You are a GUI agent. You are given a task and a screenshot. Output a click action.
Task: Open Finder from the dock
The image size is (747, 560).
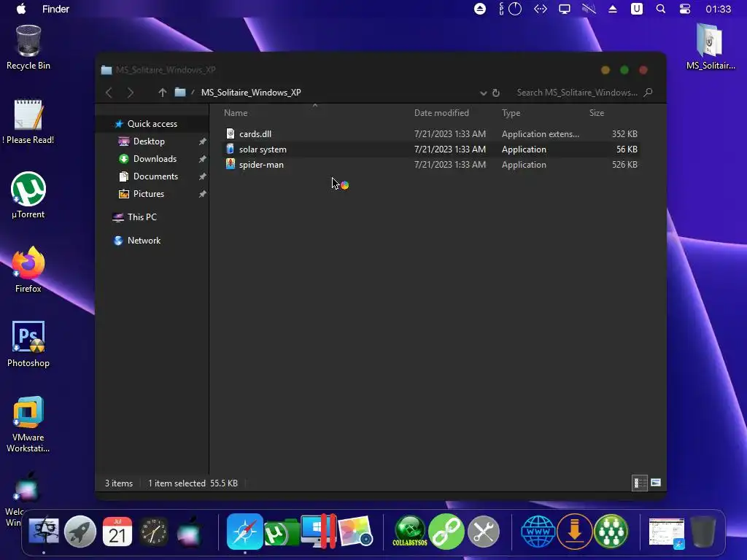(x=43, y=532)
